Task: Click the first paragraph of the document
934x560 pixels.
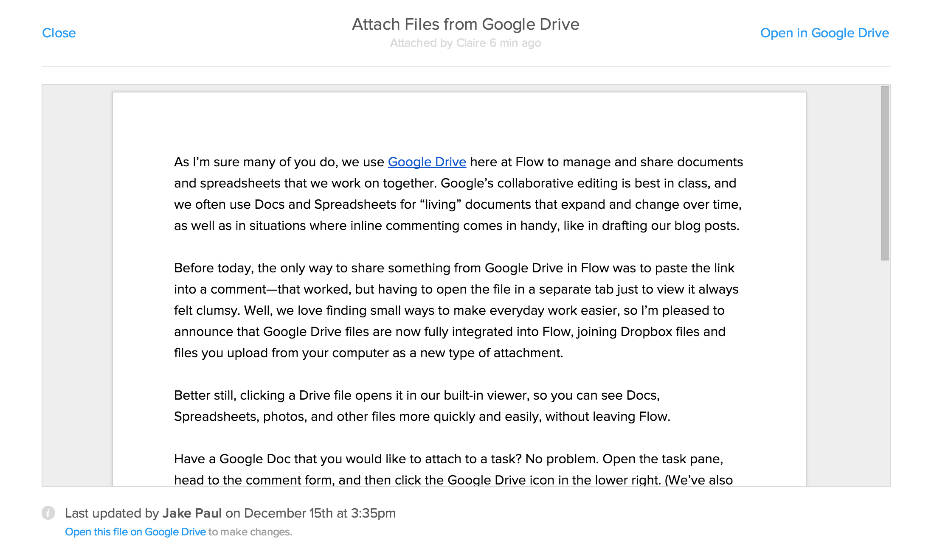Action: pos(459,193)
